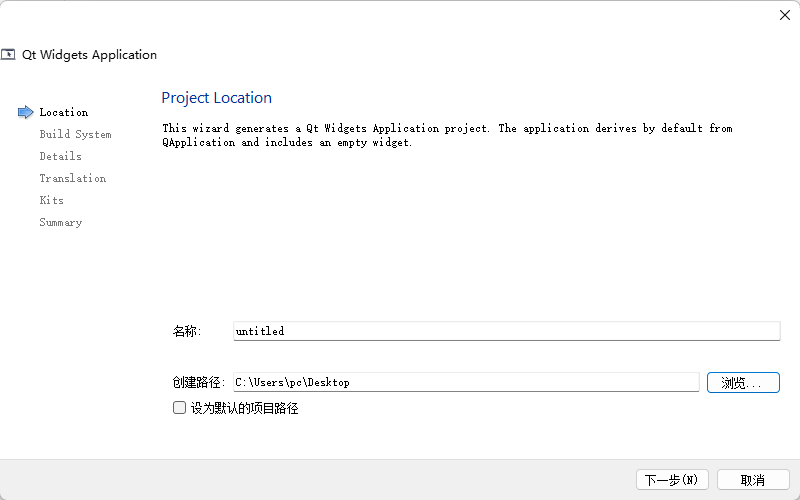The image size is (800, 500).
Task: Click the 创建路径 label text
Action: click(199, 382)
